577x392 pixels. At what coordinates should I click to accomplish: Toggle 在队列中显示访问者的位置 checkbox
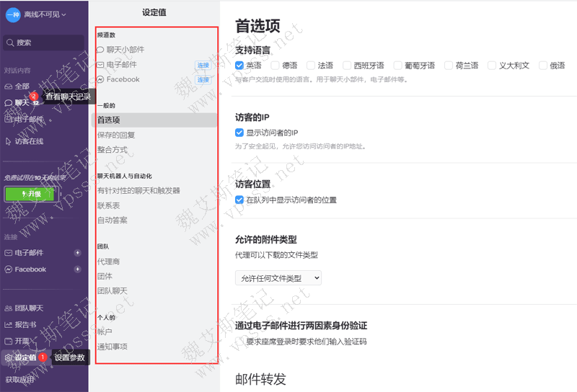[239, 200]
